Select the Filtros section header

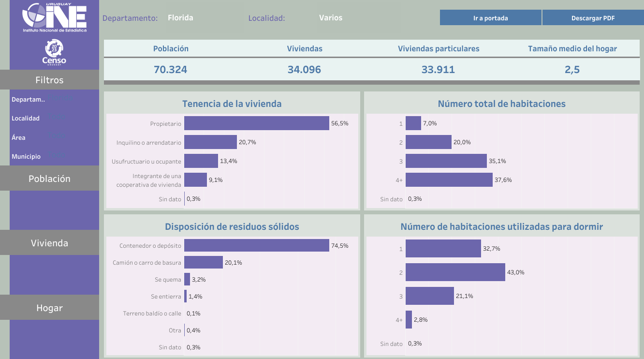(49, 80)
